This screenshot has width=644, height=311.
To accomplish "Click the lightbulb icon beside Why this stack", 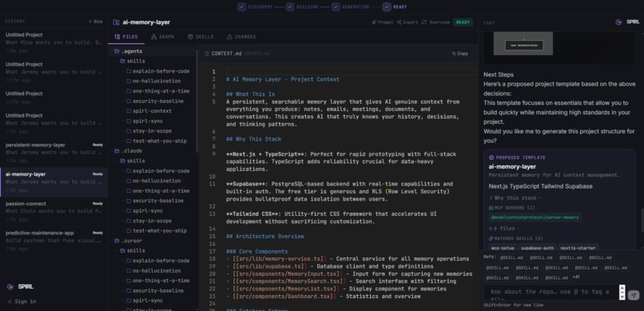I will point(491,198).
